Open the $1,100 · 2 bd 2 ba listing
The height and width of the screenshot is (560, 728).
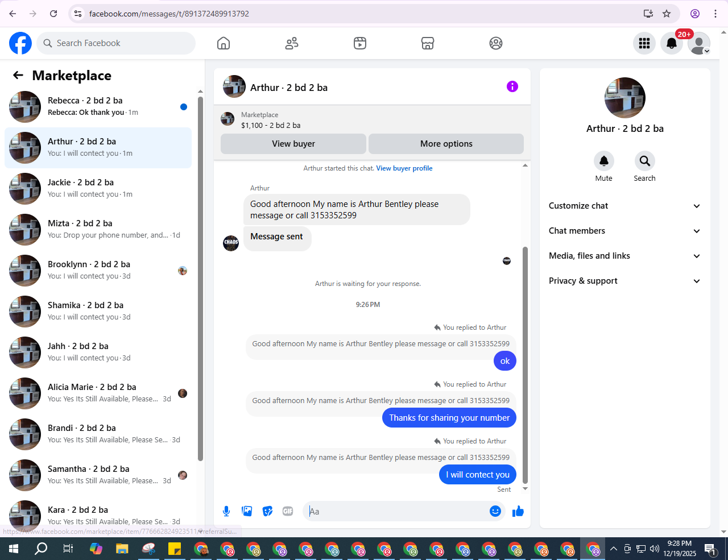point(271,125)
